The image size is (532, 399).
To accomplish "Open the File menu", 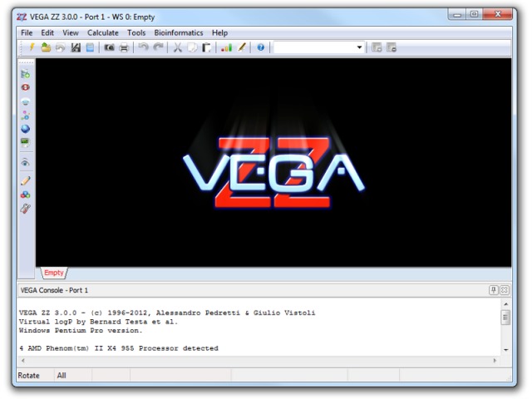I will (27, 33).
